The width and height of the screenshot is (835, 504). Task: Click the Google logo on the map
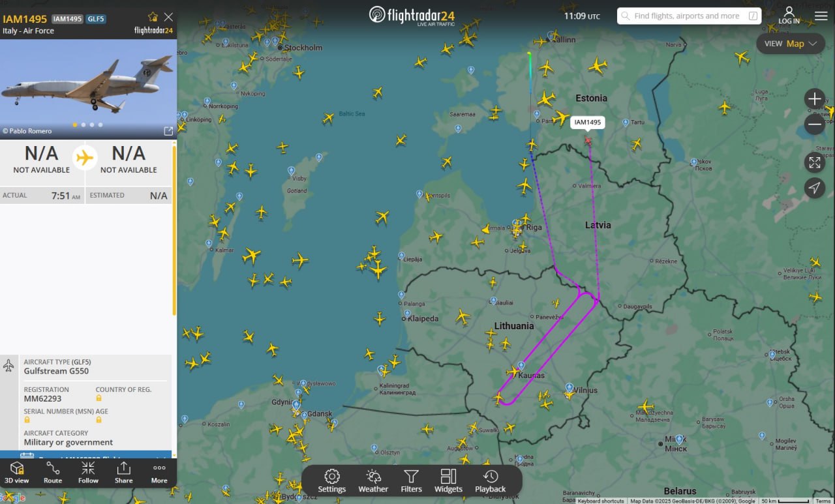coord(12,498)
